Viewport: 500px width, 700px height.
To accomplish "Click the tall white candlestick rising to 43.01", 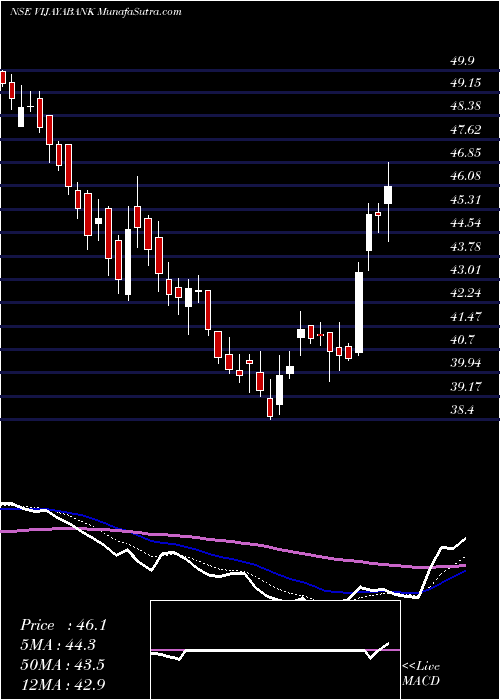I will pos(359,312).
